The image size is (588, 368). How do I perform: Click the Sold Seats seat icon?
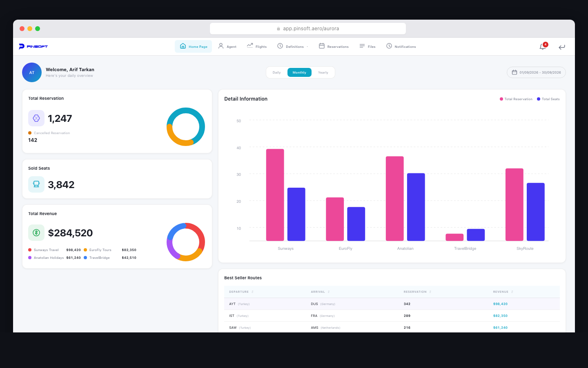36,184
